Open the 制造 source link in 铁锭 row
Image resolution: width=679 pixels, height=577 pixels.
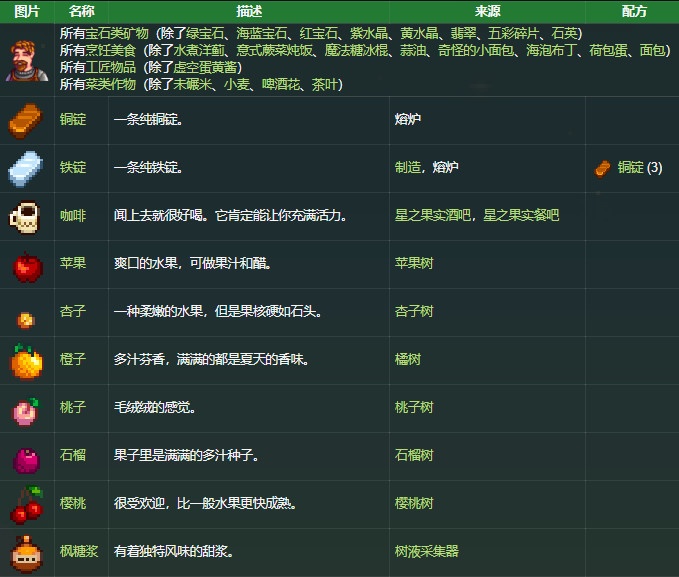tap(407, 167)
